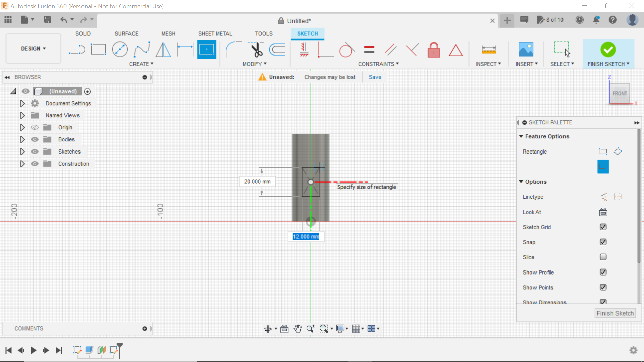Open the DESIGN workspace dropdown
The width and height of the screenshot is (644, 362).
[33, 48]
